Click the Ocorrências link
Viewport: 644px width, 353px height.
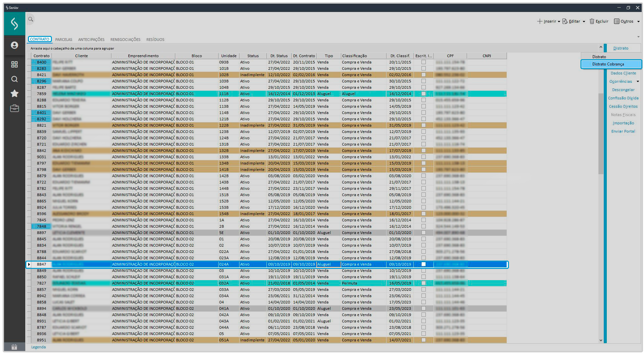[621, 81]
